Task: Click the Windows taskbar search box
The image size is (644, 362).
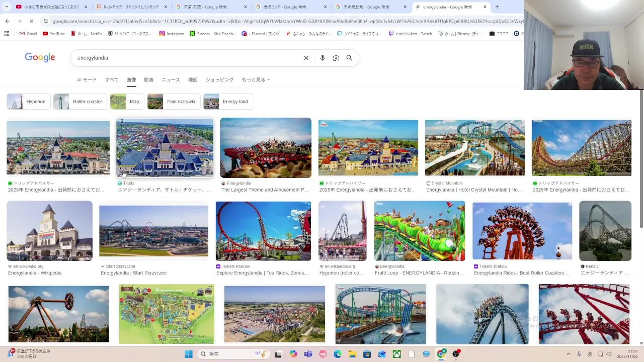Action: coord(232,354)
